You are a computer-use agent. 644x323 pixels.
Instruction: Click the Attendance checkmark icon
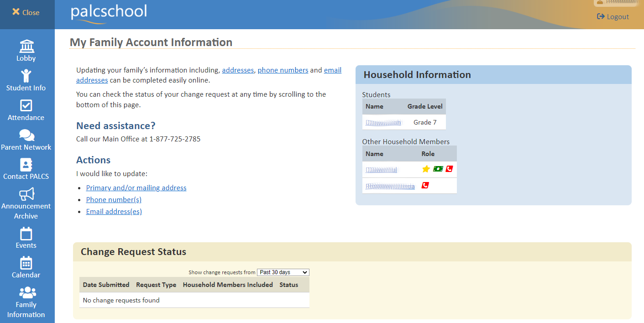pyautogui.click(x=26, y=105)
